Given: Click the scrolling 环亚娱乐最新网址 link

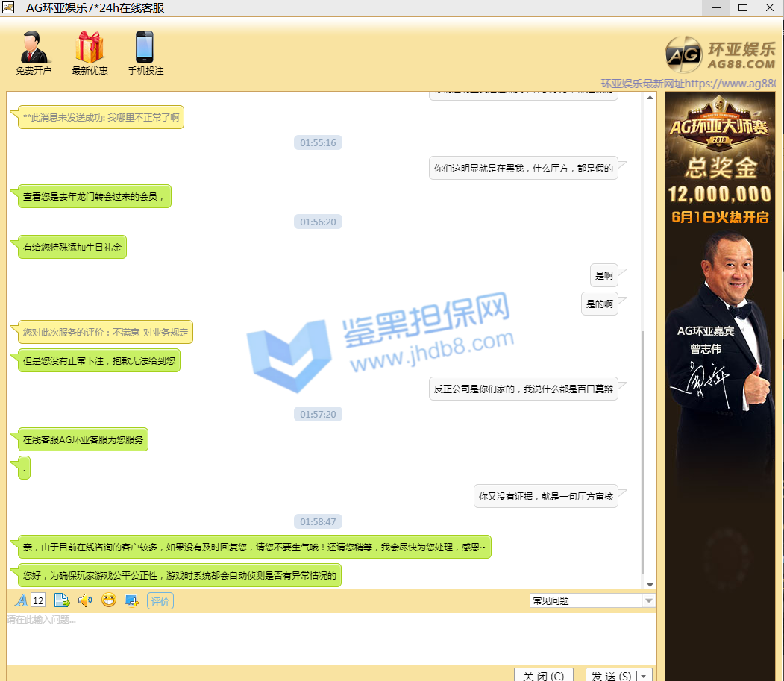Looking at the screenshot, I should click(689, 84).
